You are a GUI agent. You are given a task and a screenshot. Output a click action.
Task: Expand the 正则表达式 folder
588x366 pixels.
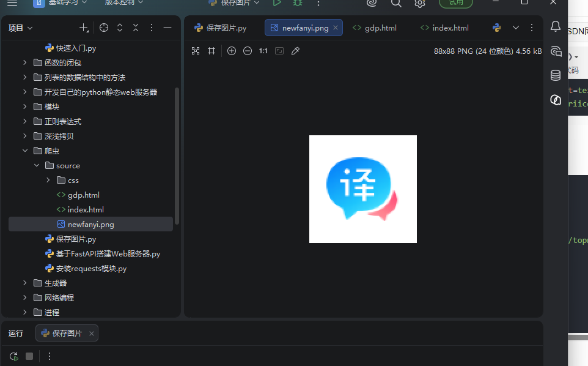click(24, 121)
